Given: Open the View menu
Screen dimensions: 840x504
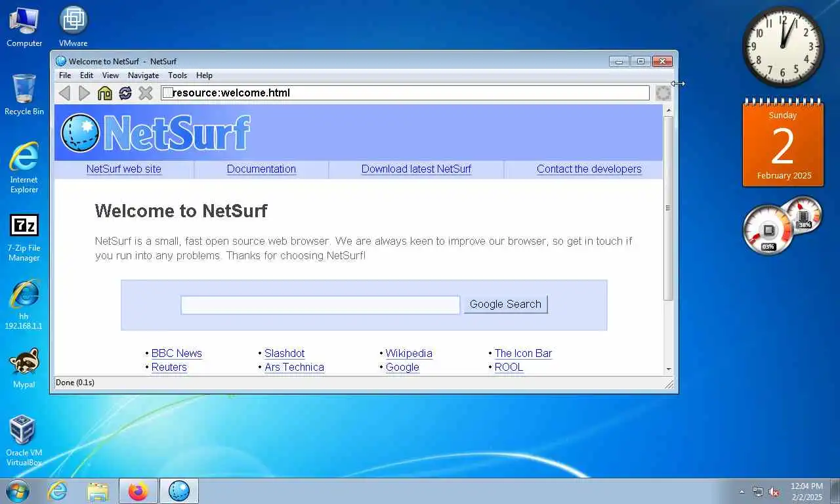Looking at the screenshot, I should 110,75.
